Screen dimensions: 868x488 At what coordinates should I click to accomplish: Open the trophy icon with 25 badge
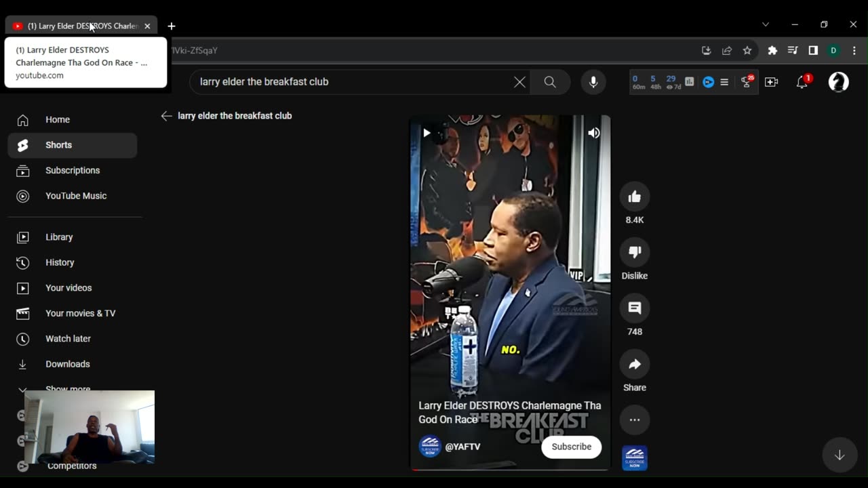tap(747, 82)
